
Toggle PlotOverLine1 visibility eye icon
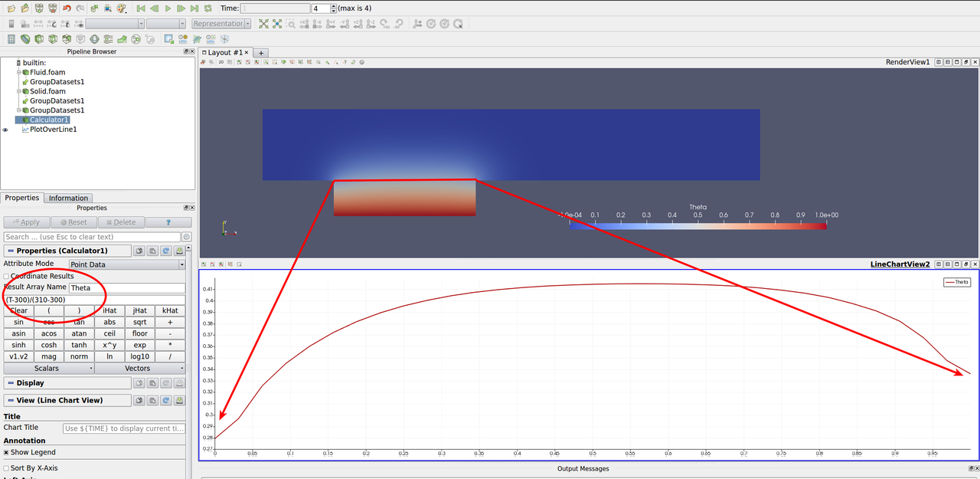5,129
